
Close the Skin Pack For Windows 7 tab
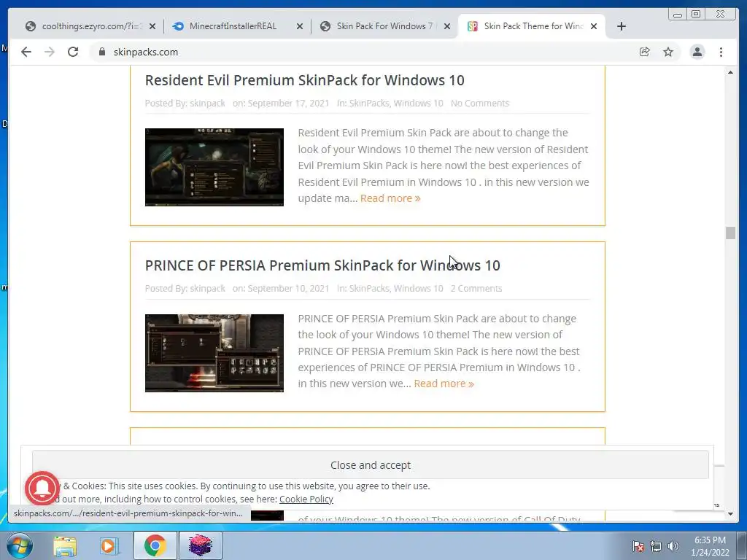[x=447, y=26]
